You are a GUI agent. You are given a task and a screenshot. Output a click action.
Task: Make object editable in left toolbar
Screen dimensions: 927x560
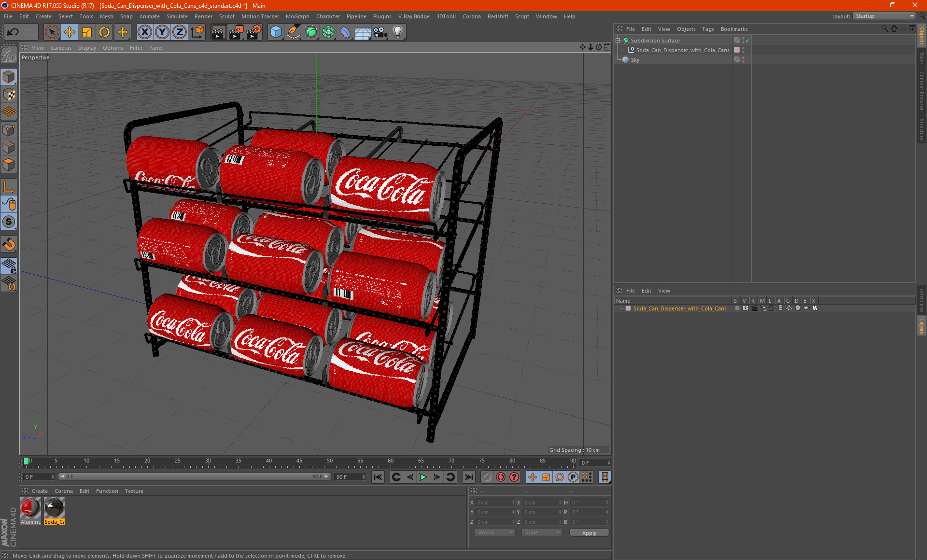point(9,55)
